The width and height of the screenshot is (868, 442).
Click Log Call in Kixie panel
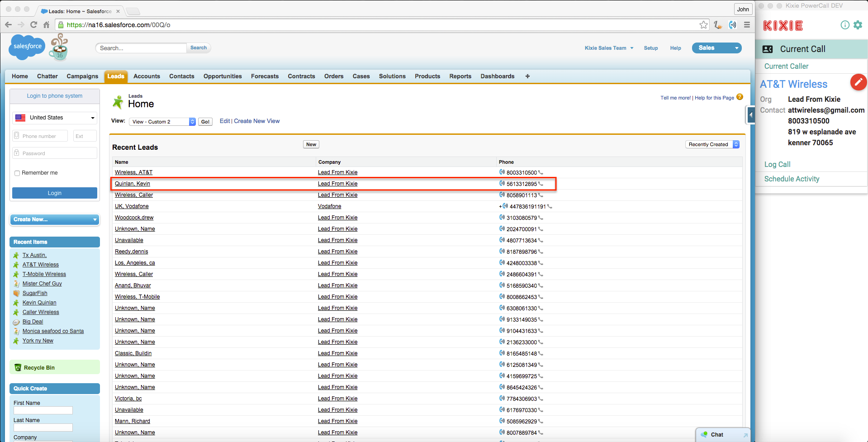pyautogui.click(x=777, y=165)
